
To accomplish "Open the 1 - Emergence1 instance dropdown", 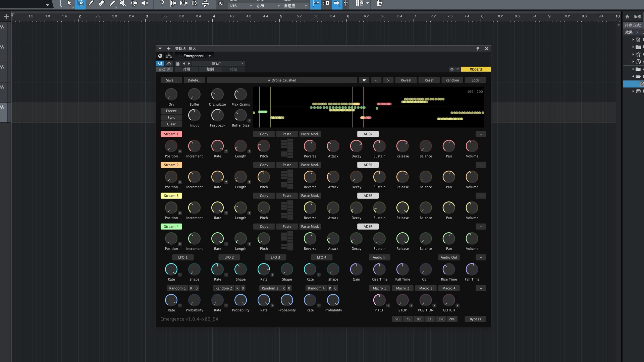I will pos(195,56).
